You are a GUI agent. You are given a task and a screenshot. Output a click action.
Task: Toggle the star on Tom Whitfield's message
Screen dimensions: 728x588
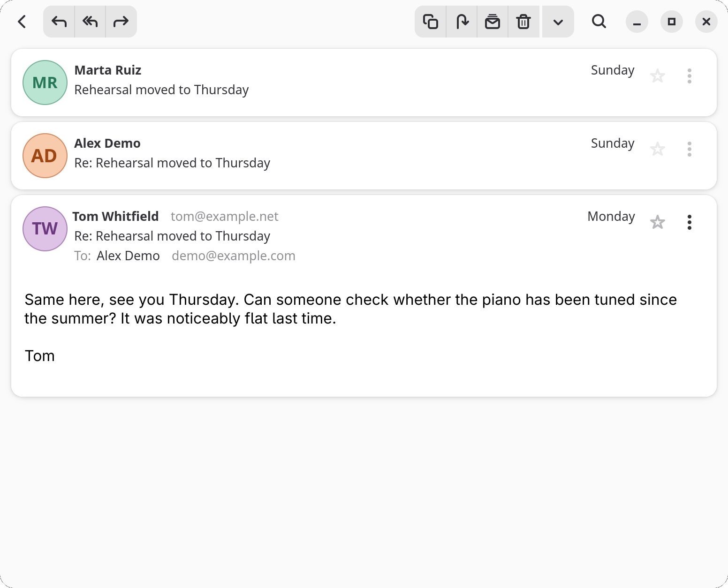(x=658, y=222)
